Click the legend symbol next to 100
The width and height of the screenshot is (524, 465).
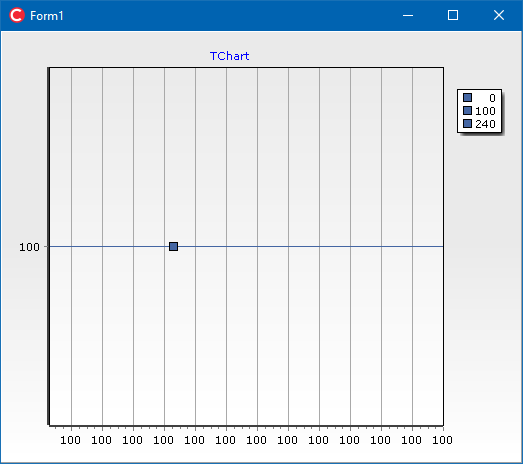[x=468, y=110]
